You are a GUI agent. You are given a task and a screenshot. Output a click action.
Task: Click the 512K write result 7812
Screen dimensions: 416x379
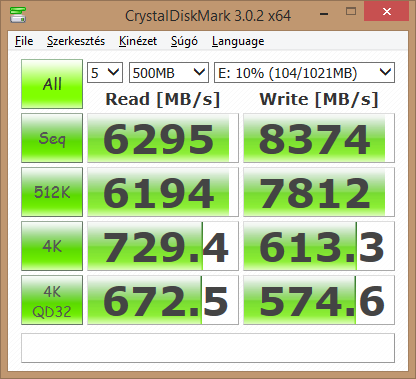tap(319, 192)
